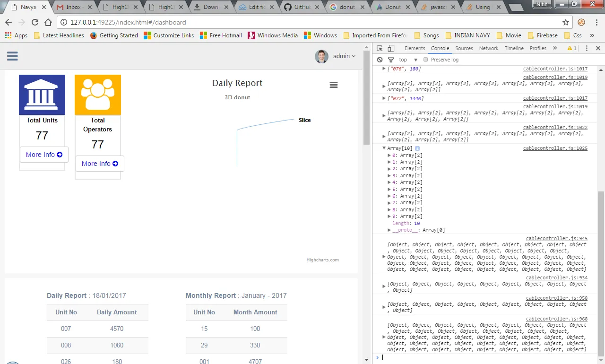Screen dimensions: 605x364
Task: Expand the __proto__: Array[0] entry
Action: 389,230
